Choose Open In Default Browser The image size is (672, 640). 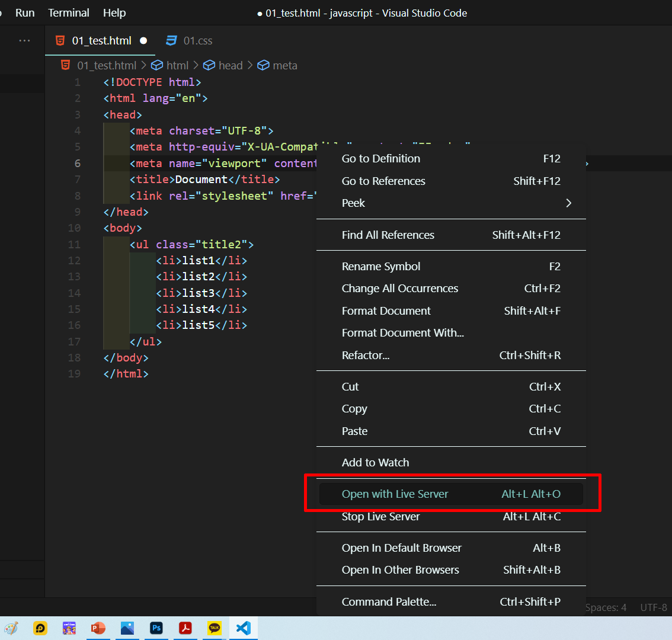[x=451, y=548]
